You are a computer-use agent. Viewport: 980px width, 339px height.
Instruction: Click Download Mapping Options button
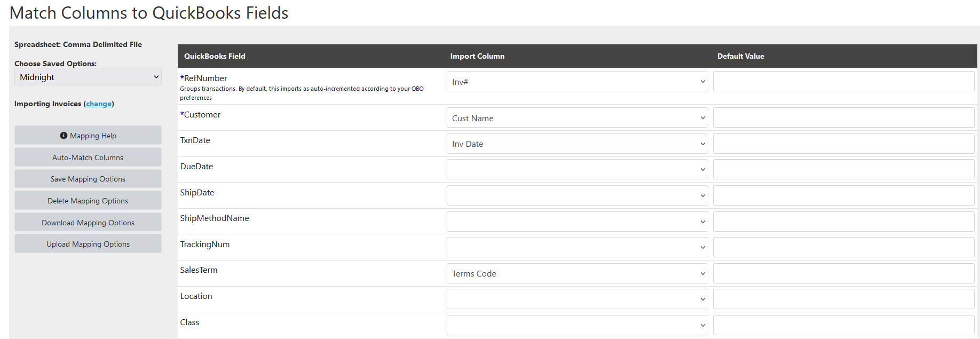[x=88, y=223]
